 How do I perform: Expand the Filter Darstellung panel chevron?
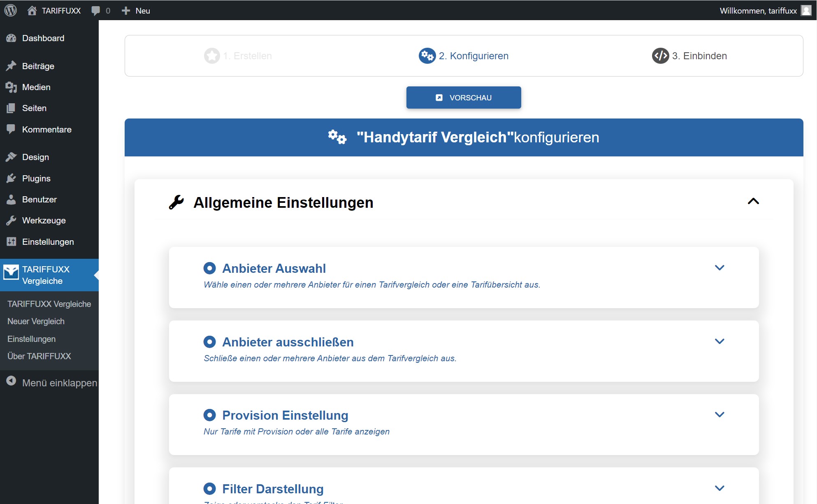click(x=720, y=488)
